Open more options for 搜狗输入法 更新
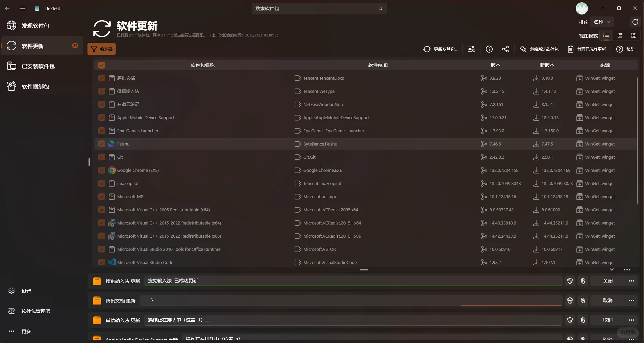Screen dimensions: 644x343 (x=631, y=281)
